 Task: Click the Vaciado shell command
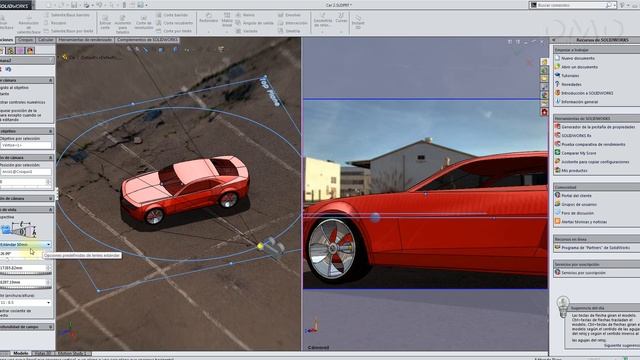click(x=247, y=31)
